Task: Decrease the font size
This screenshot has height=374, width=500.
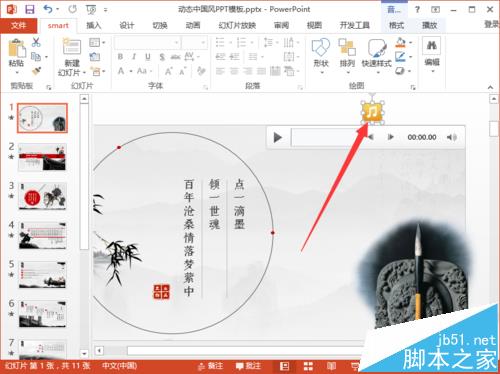Action: pyautogui.click(x=183, y=71)
